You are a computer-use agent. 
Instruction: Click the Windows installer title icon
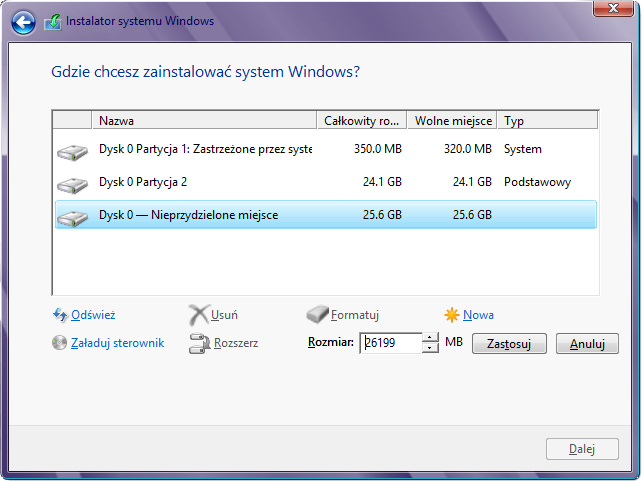coord(53,22)
